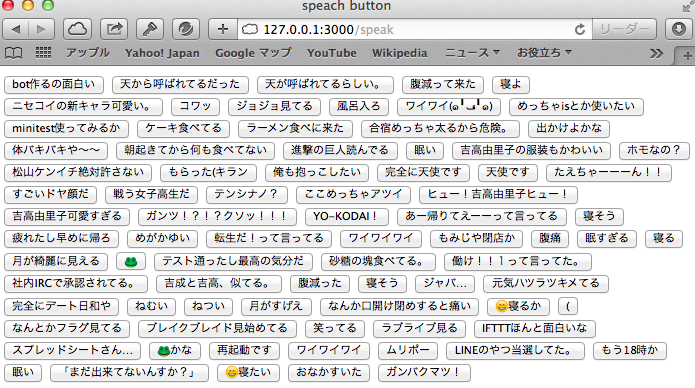Click the 寝よ button

click(511, 85)
